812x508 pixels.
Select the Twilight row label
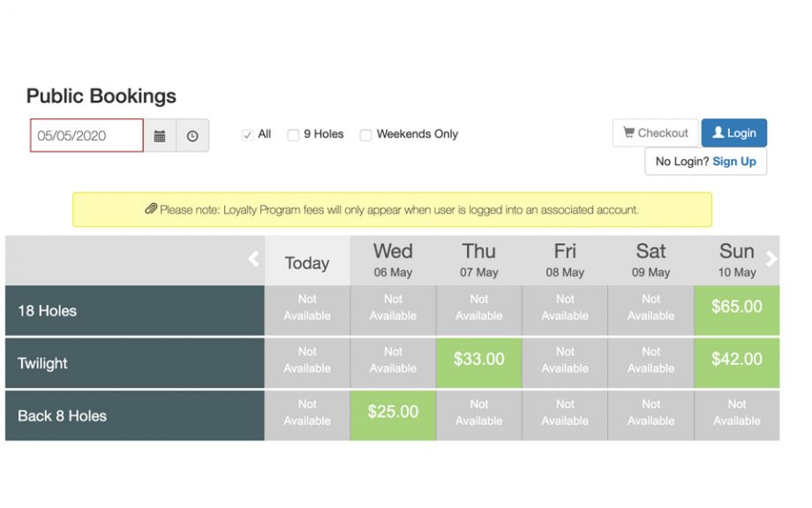(x=134, y=363)
